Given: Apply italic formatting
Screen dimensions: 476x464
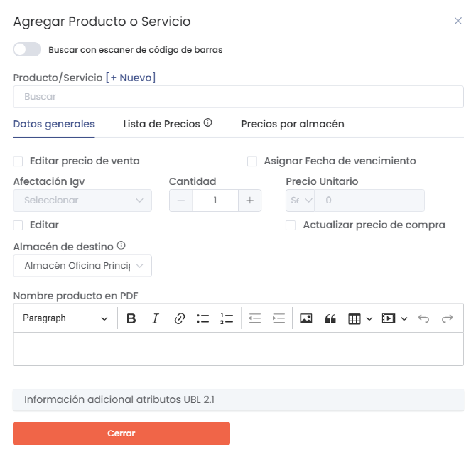Looking at the screenshot, I should pos(155,318).
